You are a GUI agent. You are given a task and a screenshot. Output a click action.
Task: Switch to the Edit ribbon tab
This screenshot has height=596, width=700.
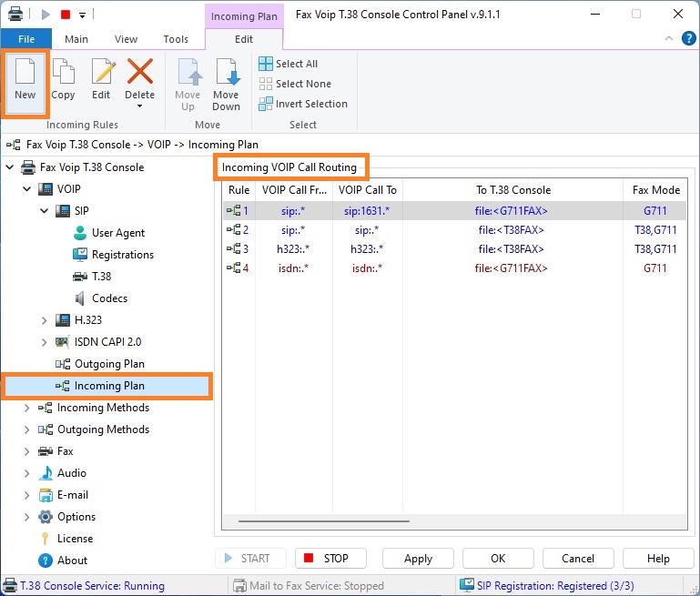tap(244, 39)
